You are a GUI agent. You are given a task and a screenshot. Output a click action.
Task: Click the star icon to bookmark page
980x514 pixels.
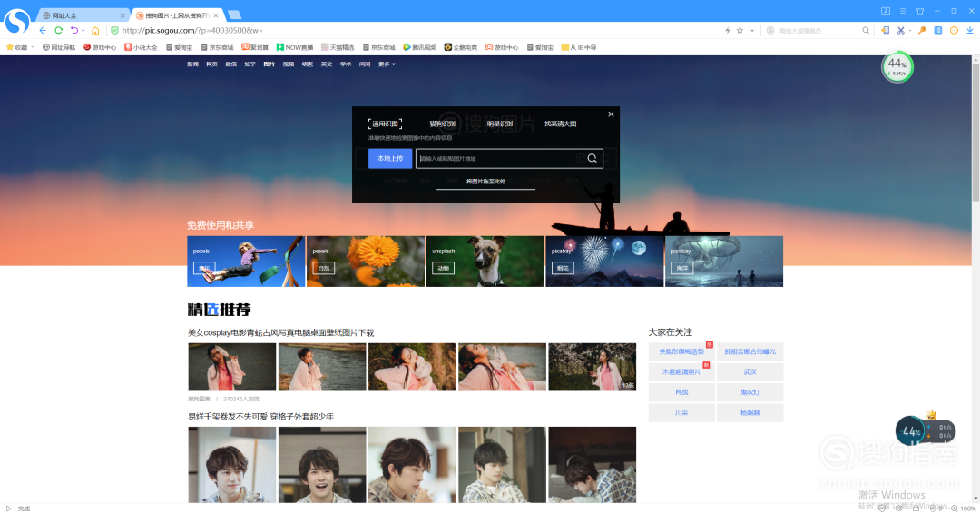(740, 30)
